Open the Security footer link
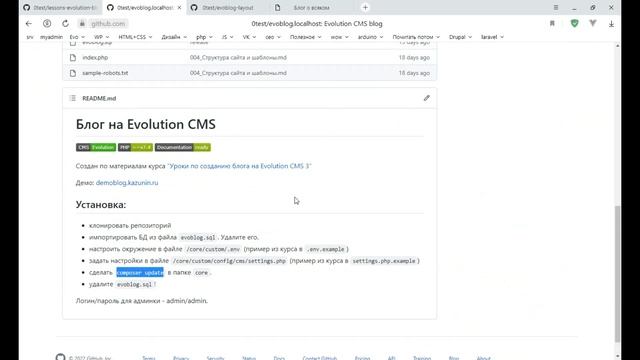Screen dimensions: 640x360 point(215,358)
